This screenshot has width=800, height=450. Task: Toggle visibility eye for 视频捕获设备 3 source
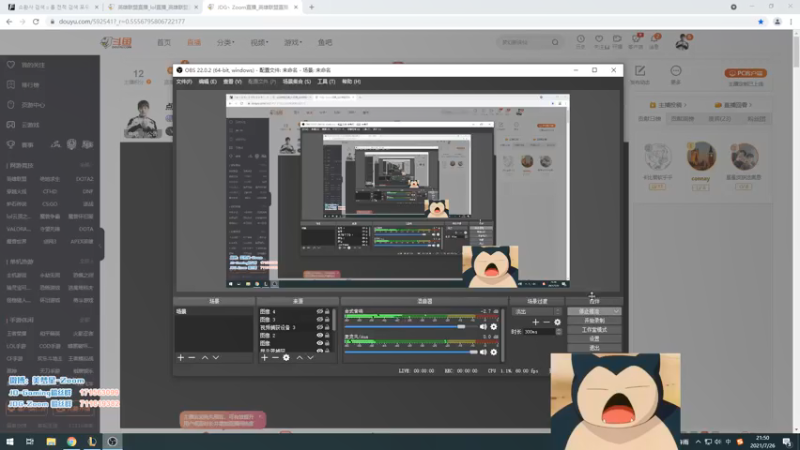point(319,328)
